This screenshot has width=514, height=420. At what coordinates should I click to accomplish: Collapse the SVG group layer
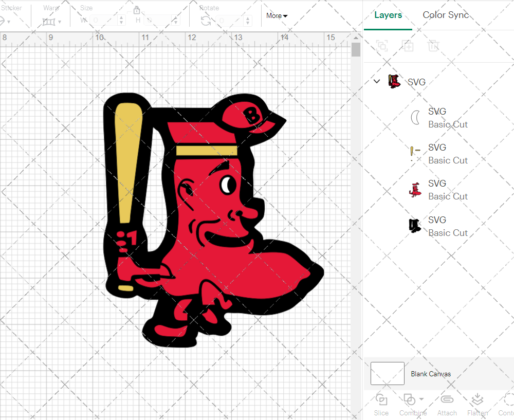click(x=377, y=81)
